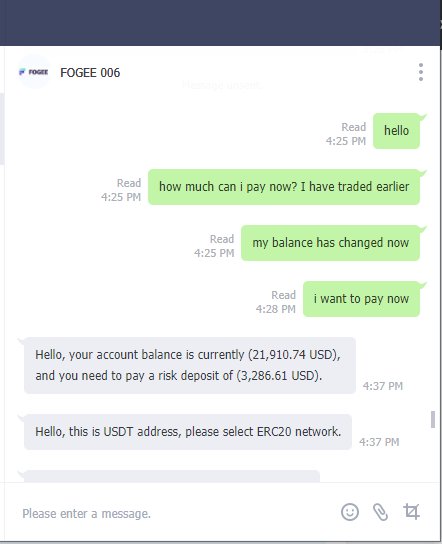Click the account balance risk deposit message
The height and width of the screenshot is (544, 442).
tap(190, 365)
